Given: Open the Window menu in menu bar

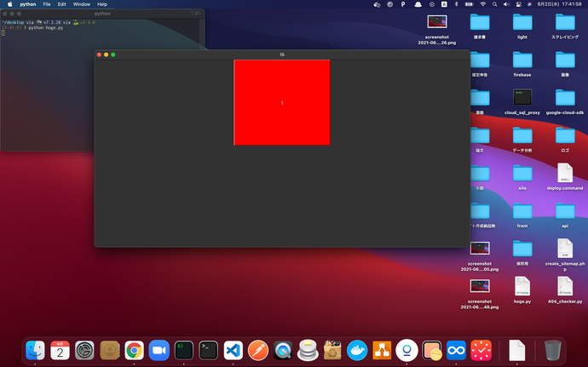Looking at the screenshot, I should click(x=81, y=4).
